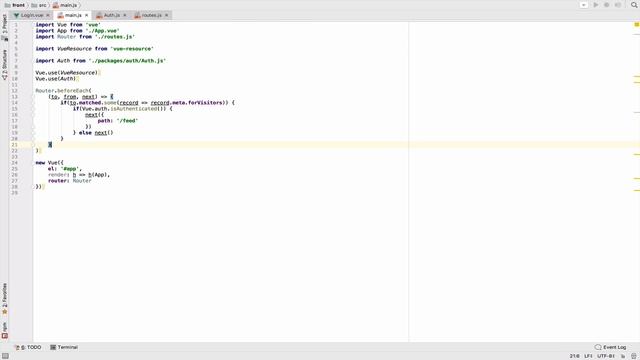Open the Terminal tool window

pos(64,347)
